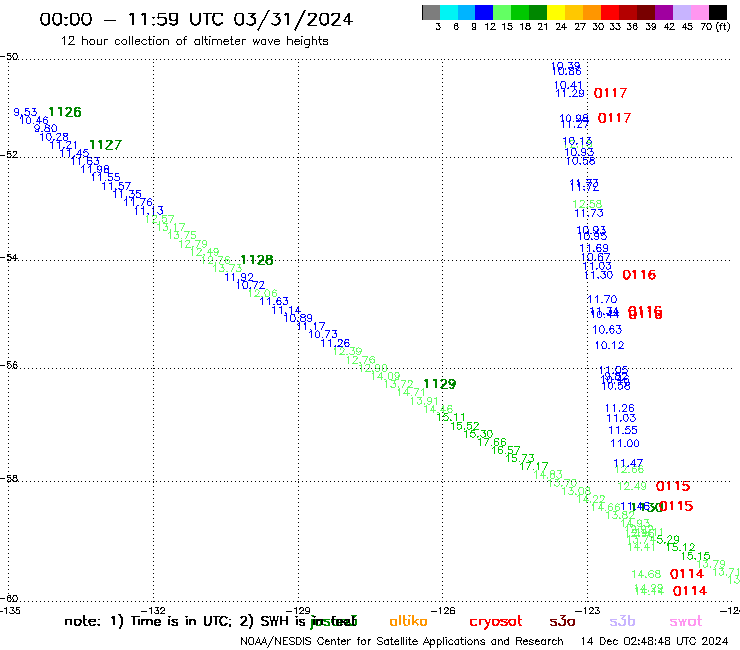
Task: Click the longitude axis label -132
Action: click(x=155, y=610)
